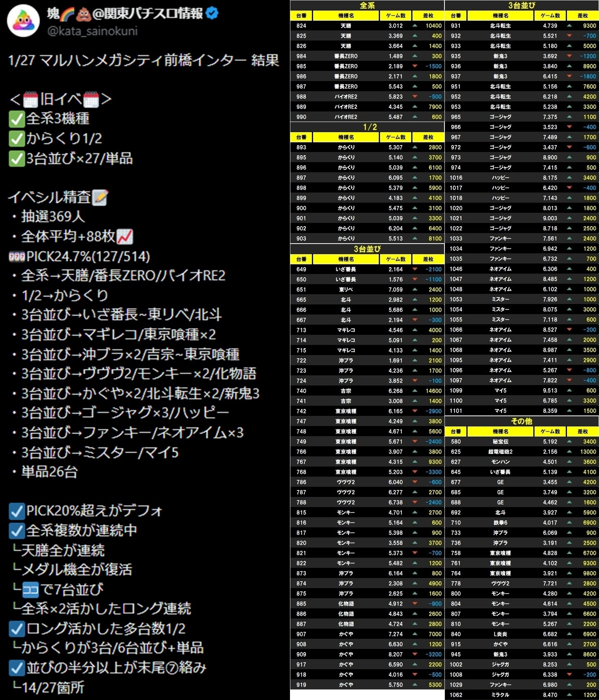Click the green checkmark beside 3台並び×27/単品
Viewport: 599px width, 700px height.
tap(17, 158)
